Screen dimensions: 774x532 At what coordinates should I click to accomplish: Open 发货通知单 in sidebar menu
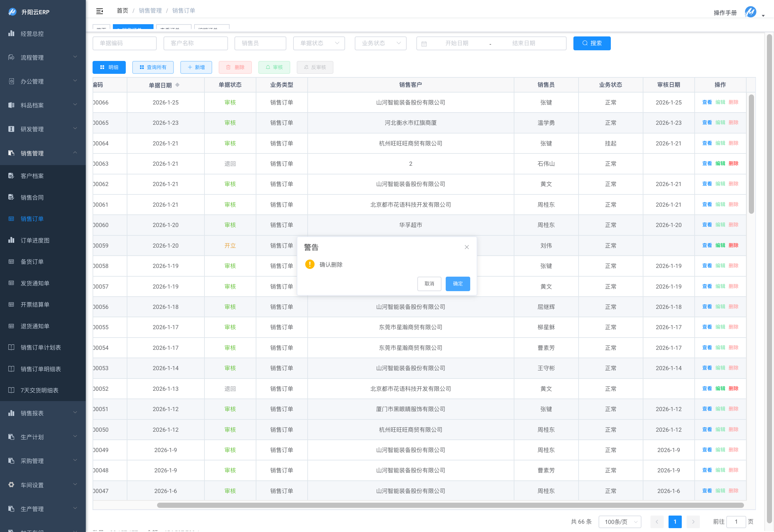[35, 283]
